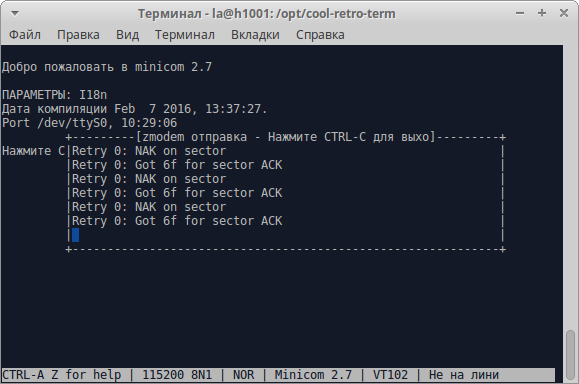Click the 115200 8N1 status bar field
Image resolution: width=579 pixels, height=384 pixels.
pyautogui.click(x=177, y=375)
